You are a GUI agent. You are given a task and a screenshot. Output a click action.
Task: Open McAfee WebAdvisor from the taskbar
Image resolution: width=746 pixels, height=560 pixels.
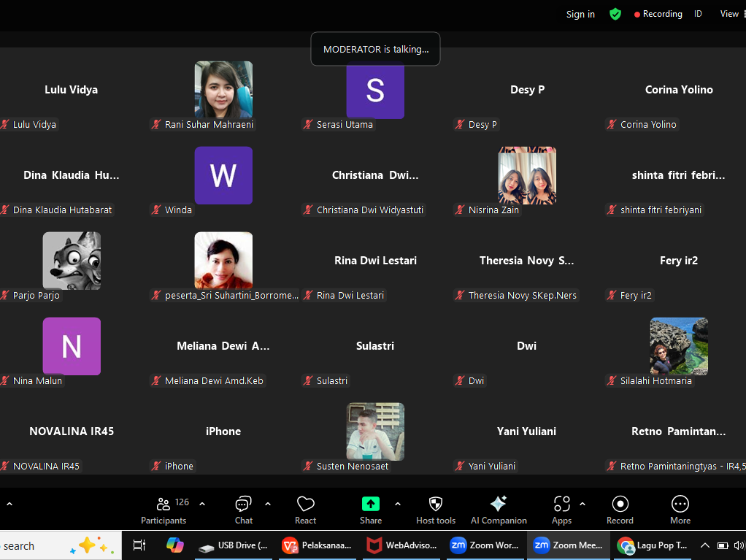pos(403,545)
